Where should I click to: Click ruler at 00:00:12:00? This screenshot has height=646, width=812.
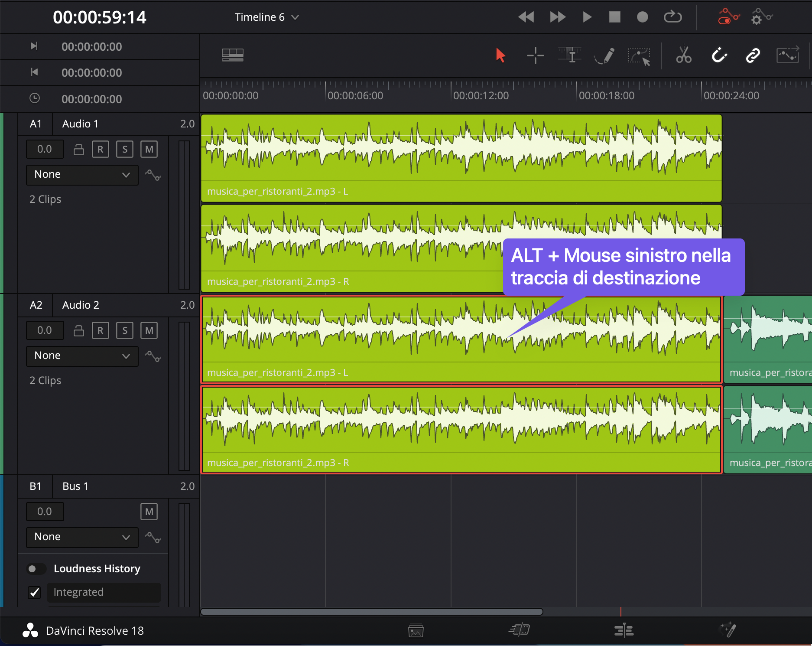tap(481, 96)
